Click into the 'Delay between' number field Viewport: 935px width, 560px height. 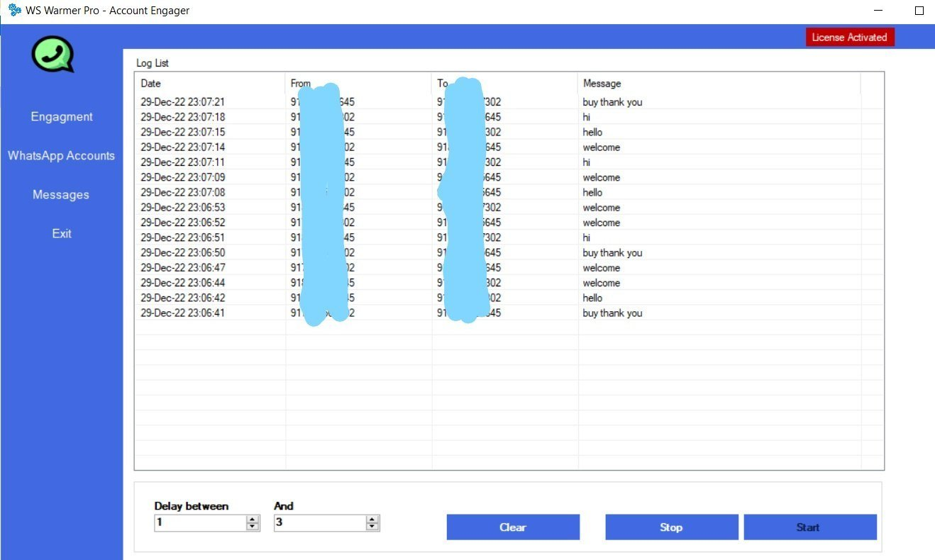tap(199, 523)
